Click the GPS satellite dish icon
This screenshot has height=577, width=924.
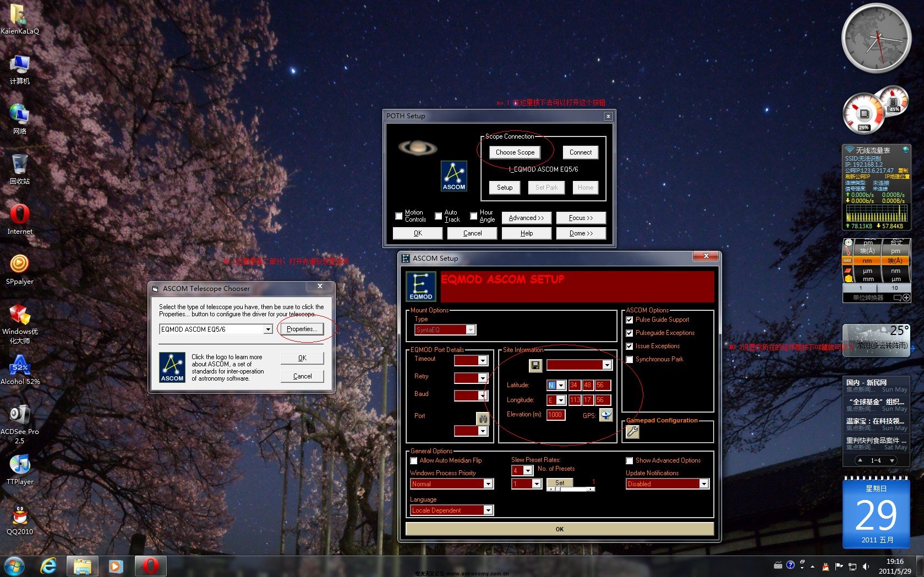pyautogui.click(x=606, y=415)
